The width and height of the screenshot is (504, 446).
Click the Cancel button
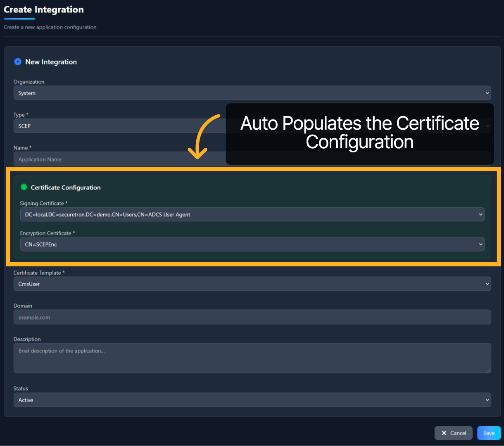pyautogui.click(x=453, y=433)
